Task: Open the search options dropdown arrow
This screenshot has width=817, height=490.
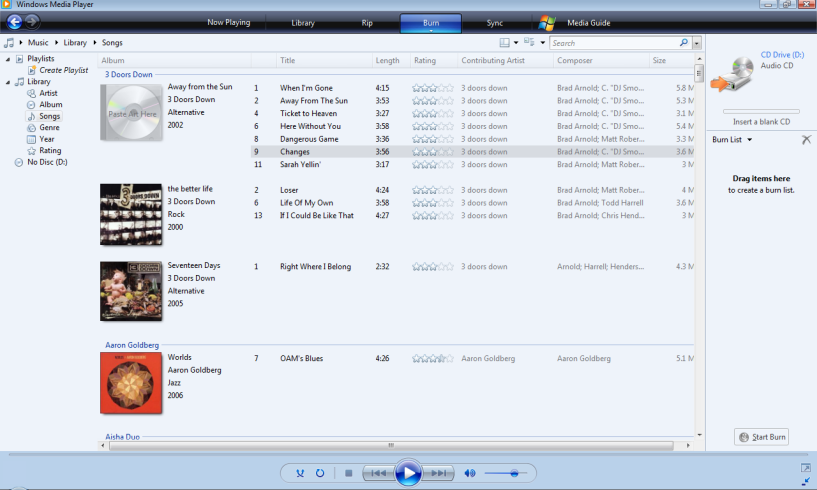Action: 697,43
